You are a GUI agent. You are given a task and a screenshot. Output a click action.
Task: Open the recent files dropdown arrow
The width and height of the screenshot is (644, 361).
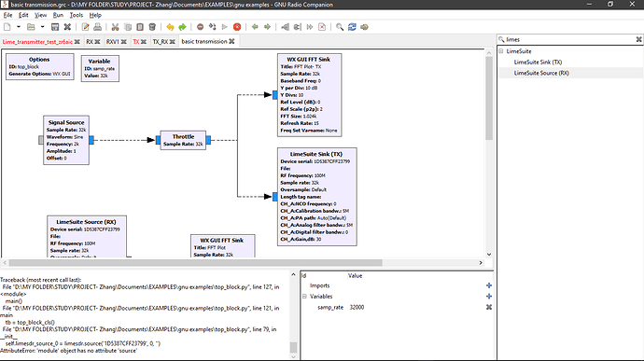pos(42,27)
